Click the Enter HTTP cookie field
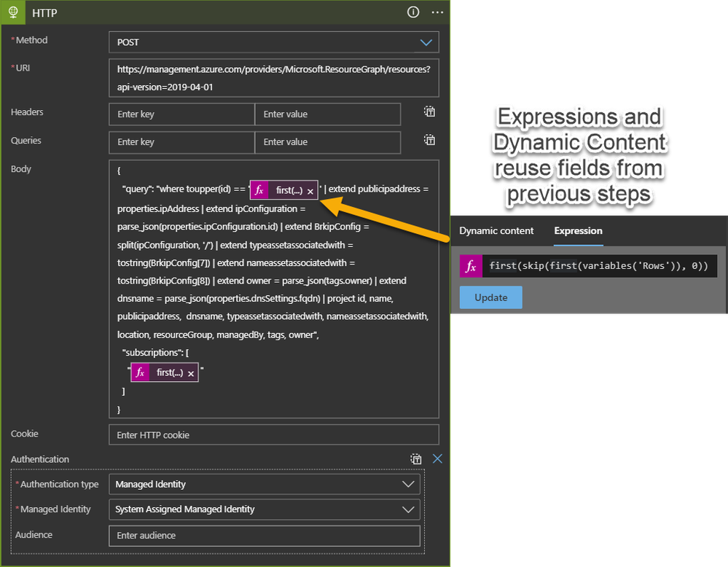 pos(274,434)
